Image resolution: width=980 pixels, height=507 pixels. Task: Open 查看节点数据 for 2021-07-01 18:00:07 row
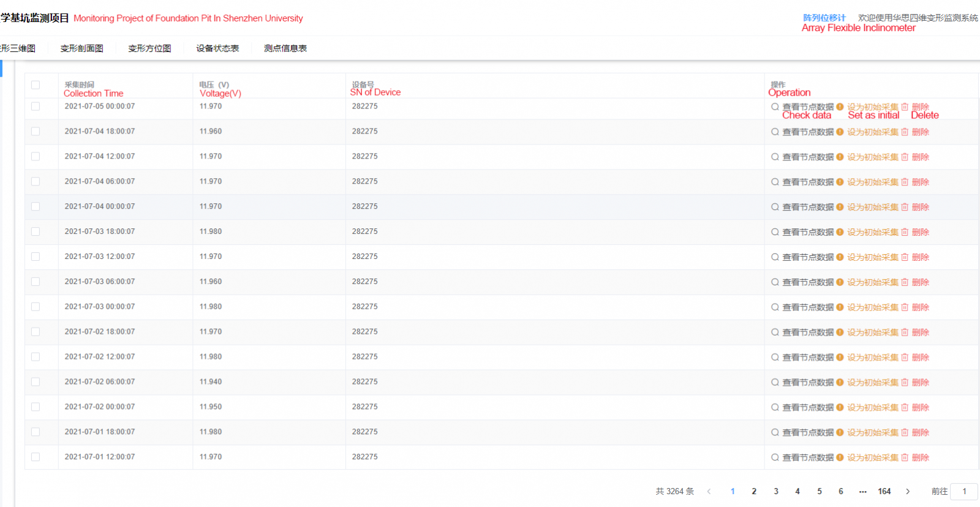pos(808,432)
